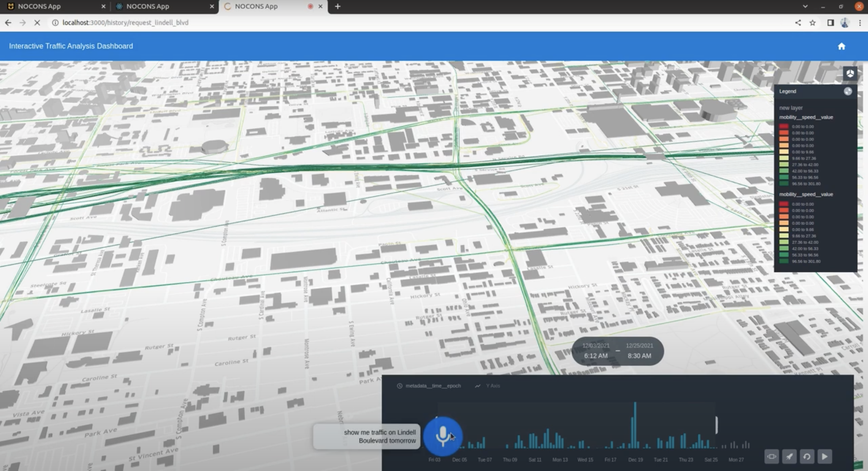Click the right handle of the time range slider
The height and width of the screenshot is (471, 868).
click(716, 425)
